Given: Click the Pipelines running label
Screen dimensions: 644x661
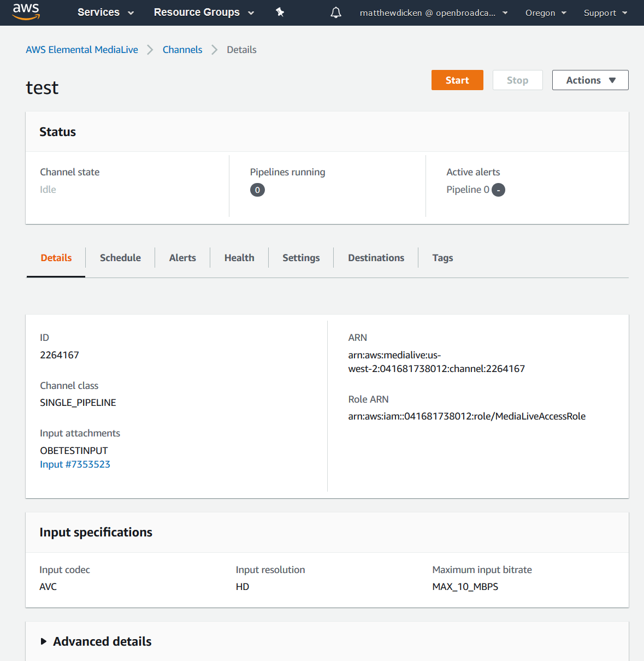Looking at the screenshot, I should click(287, 172).
